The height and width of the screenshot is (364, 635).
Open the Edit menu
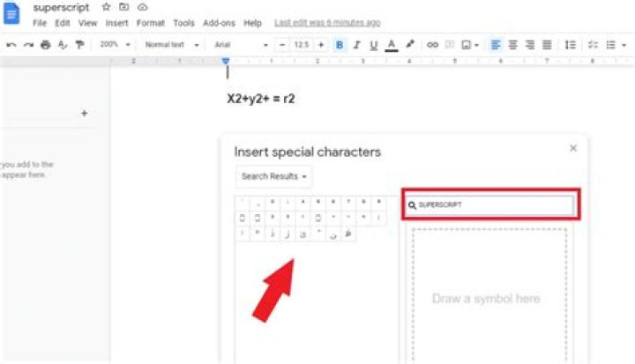(x=63, y=23)
